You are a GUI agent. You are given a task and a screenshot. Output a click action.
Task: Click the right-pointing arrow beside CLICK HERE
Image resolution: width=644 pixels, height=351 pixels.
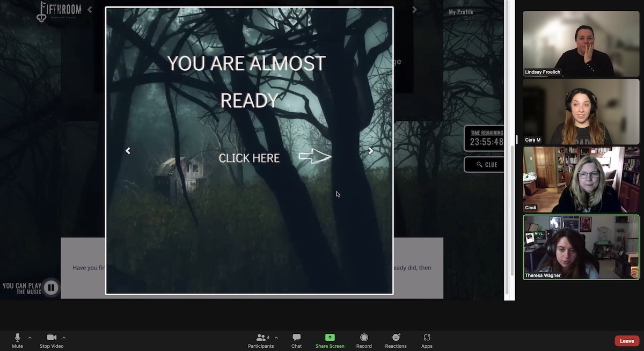pos(315,157)
